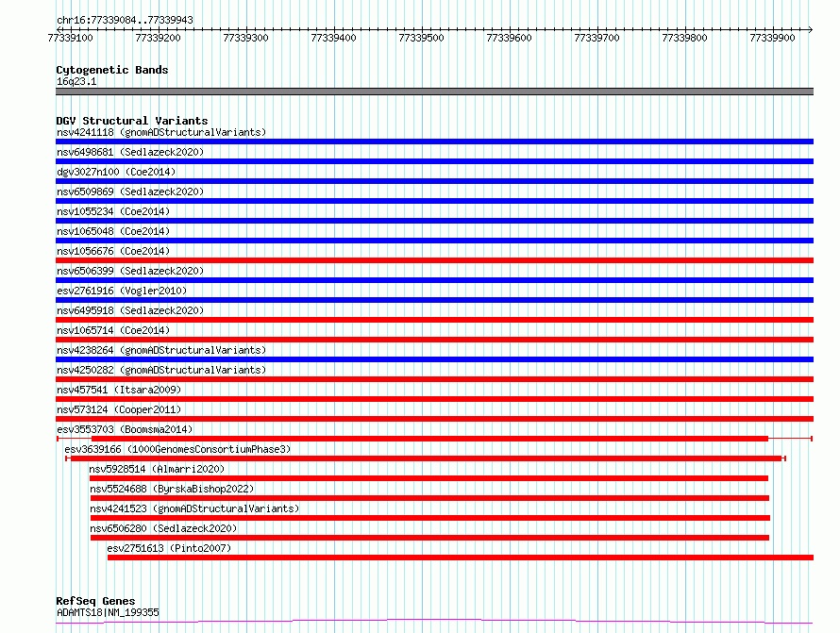840x633 pixels.
Task: Click ruler position 77339200
Action: point(158,38)
